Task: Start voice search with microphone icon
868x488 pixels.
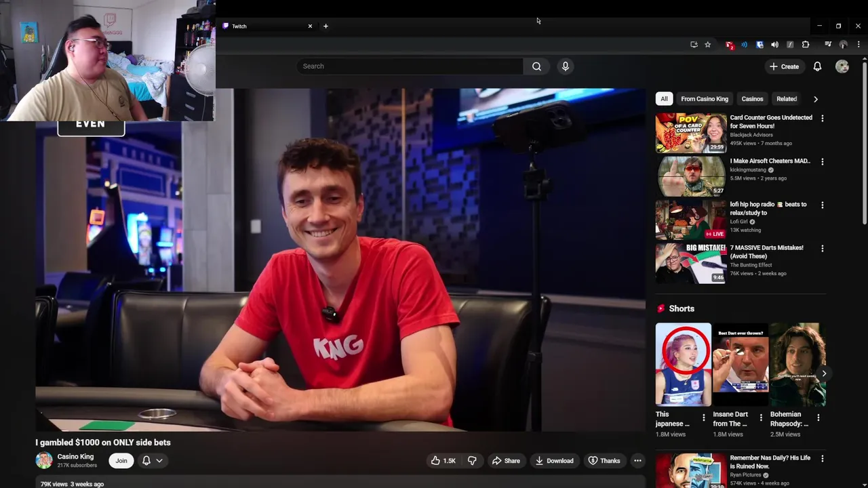Action: [x=566, y=66]
